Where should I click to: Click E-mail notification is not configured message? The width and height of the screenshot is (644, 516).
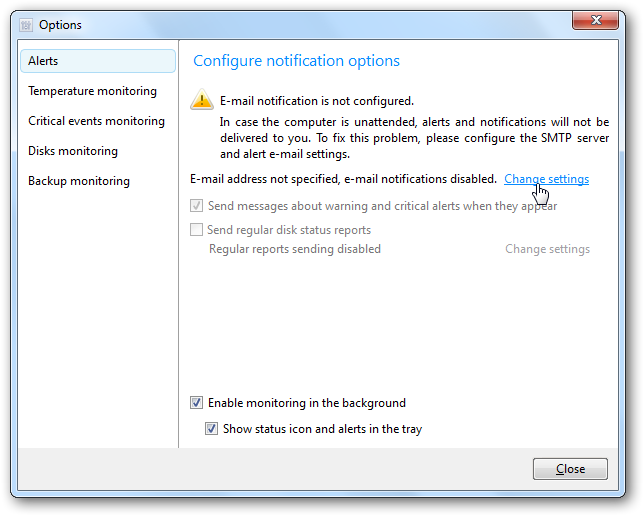(317, 101)
